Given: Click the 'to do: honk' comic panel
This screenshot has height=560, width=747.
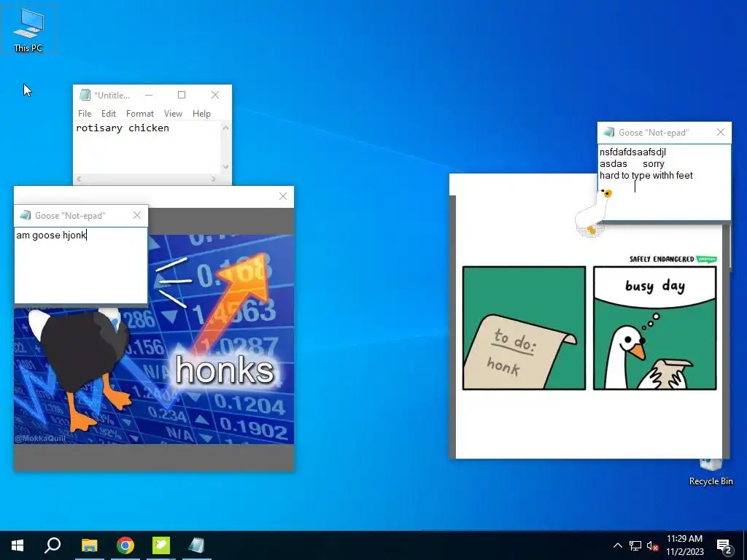Looking at the screenshot, I should click(x=524, y=328).
